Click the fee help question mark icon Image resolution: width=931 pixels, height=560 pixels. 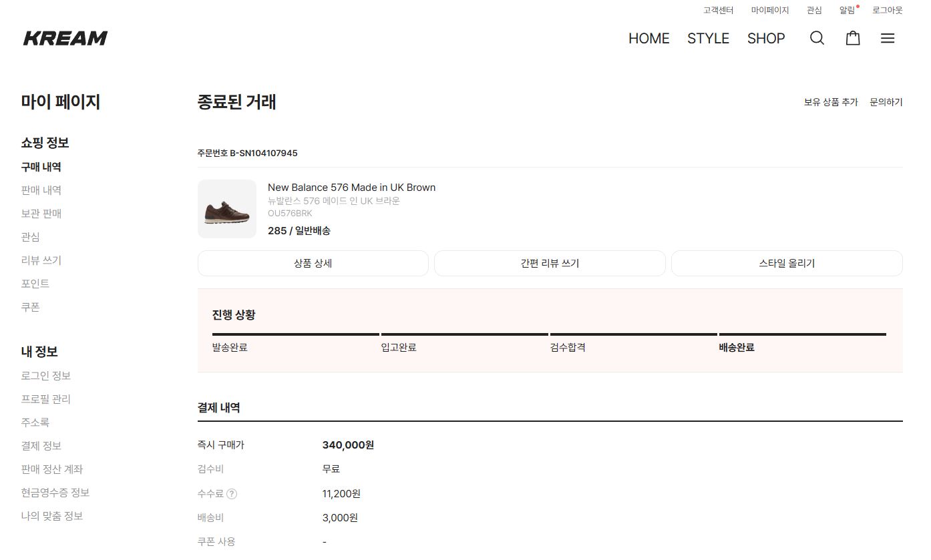pos(232,494)
